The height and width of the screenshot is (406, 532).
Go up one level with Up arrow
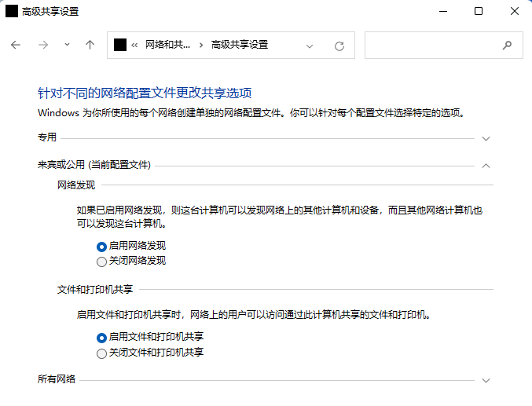[x=90, y=46]
